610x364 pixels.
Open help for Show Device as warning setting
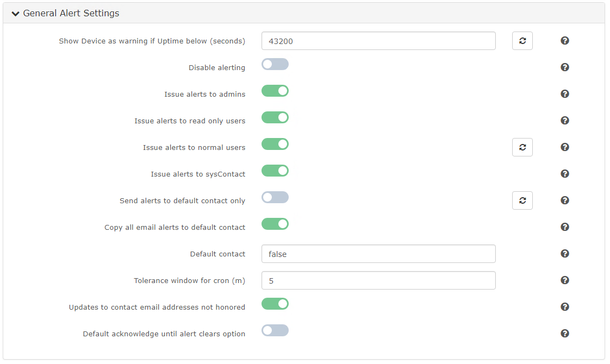564,40
